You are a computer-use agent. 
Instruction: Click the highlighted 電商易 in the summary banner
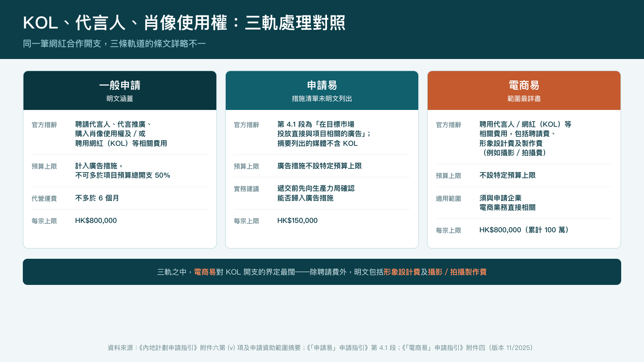pos(205,272)
